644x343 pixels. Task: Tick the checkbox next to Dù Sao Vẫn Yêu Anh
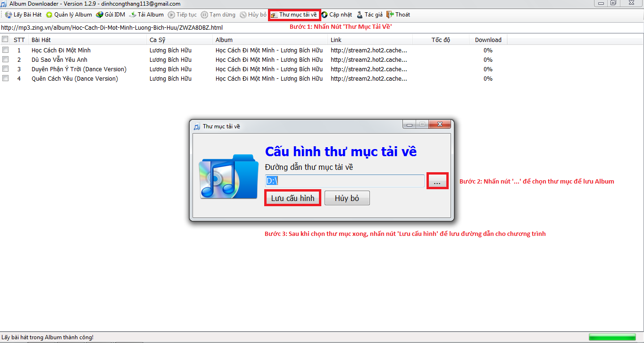[5, 59]
